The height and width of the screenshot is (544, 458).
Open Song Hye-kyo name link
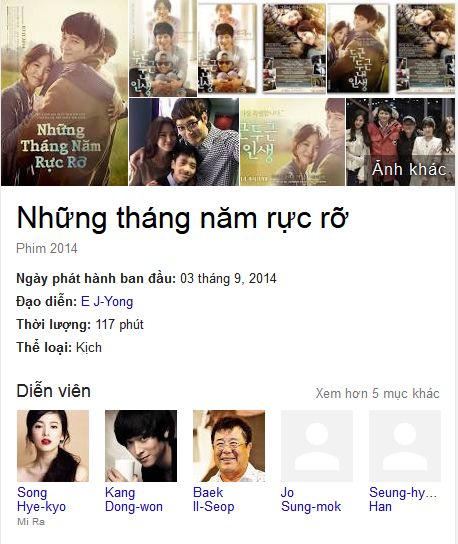pos(41,500)
